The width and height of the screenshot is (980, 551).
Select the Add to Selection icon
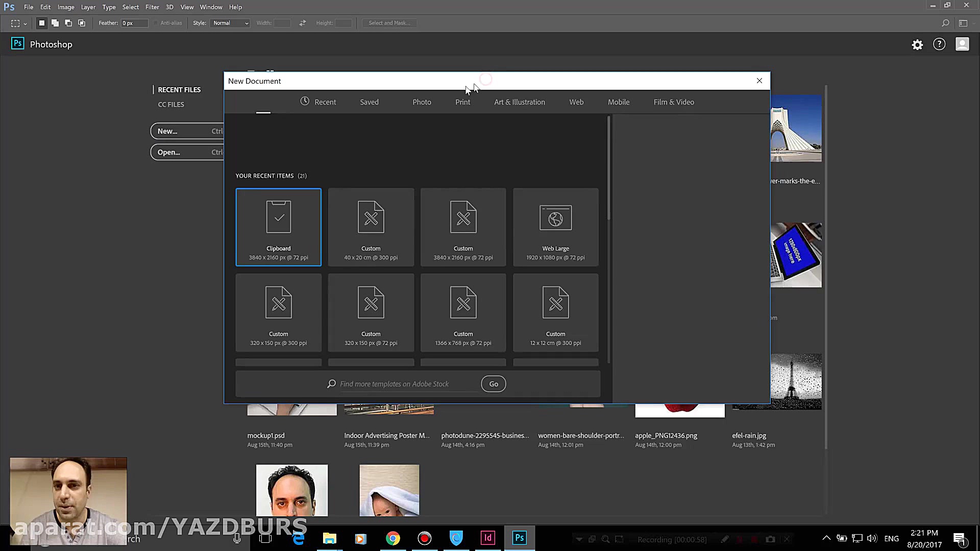55,23
